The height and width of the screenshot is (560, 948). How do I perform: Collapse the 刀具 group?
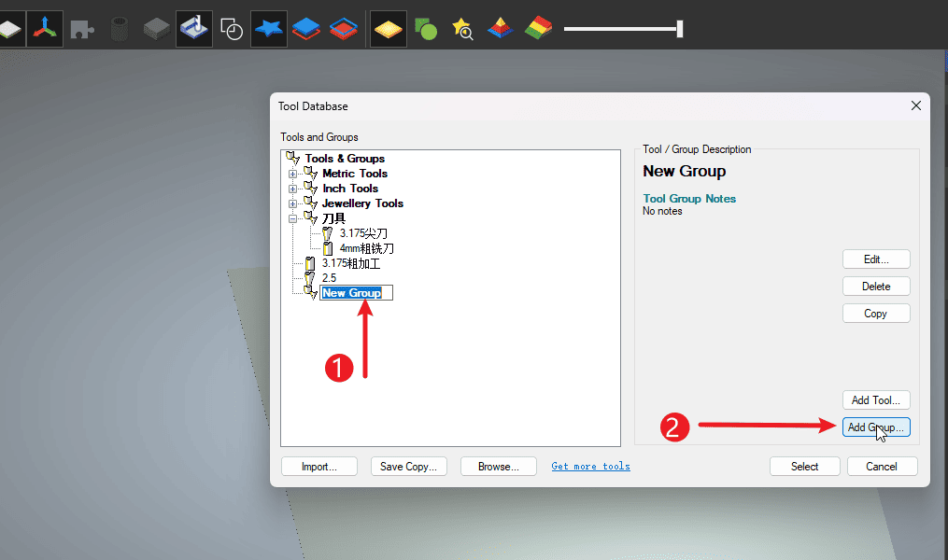(293, 218)
